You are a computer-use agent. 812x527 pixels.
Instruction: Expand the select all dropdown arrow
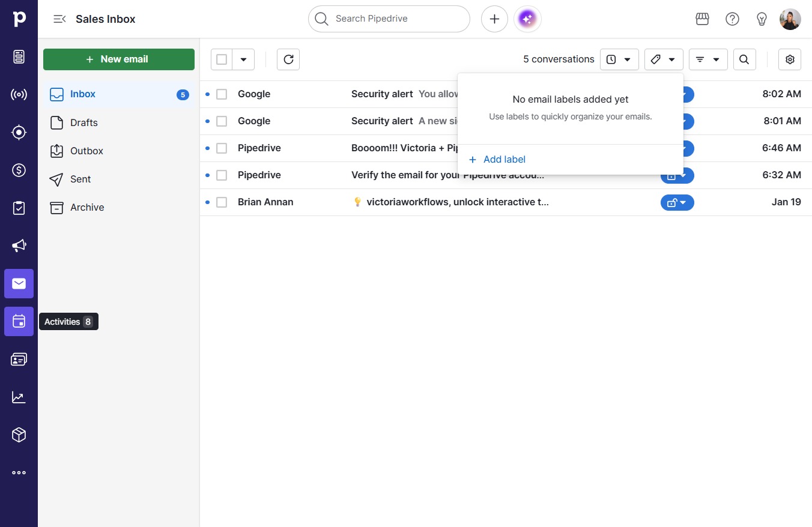[x=243, y=59]
